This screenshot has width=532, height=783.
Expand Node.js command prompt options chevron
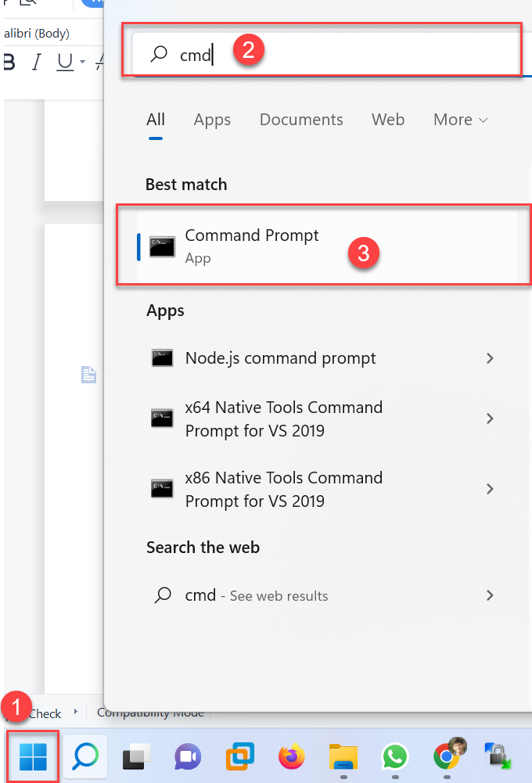tap(490, 358)
